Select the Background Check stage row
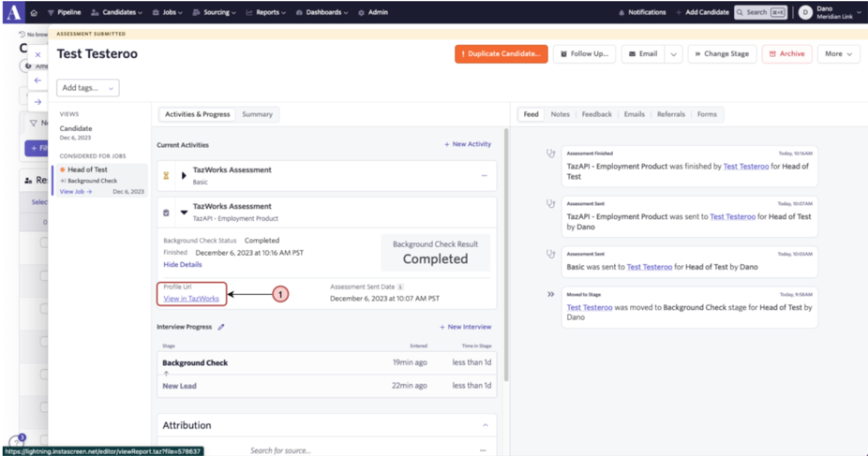The image size is (868, 456). coord(326,363)
